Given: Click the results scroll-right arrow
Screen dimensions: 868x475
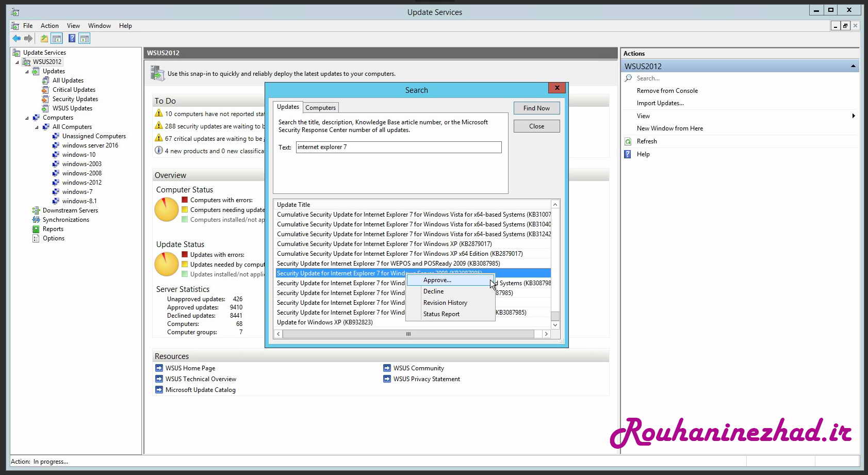Looking at the screenshot, I should [546, 334].
